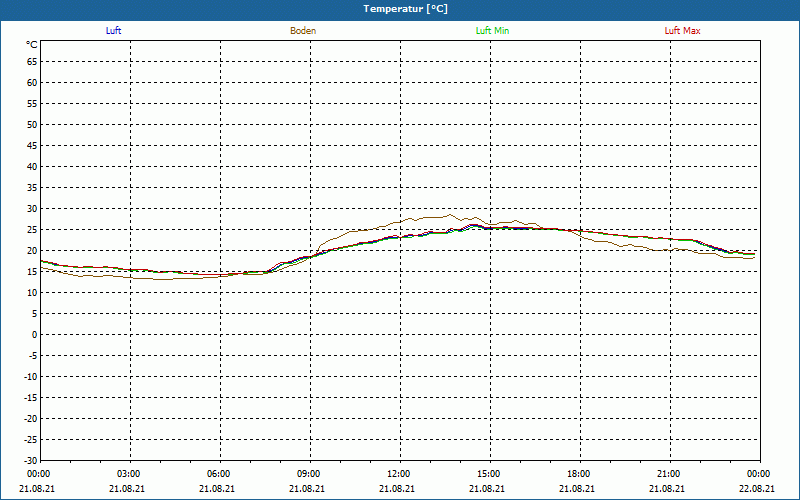Image resolution: width=800 pixels, height=500 pixels.
Task: Click the 15:00 time axis label
Action: coord(490,474)
